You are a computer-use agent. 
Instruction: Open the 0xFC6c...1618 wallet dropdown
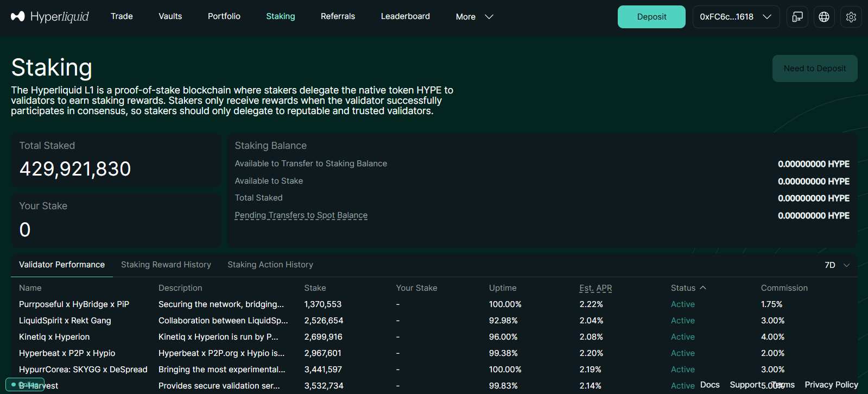click(x=736, y=17)
